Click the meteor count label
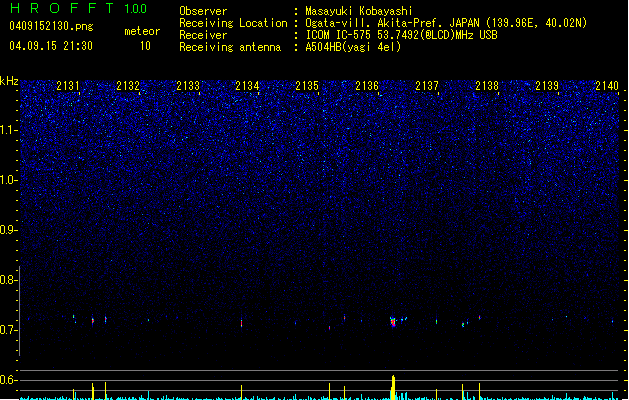The height and width of the screenshot is (400, 629). click(142, 31)
